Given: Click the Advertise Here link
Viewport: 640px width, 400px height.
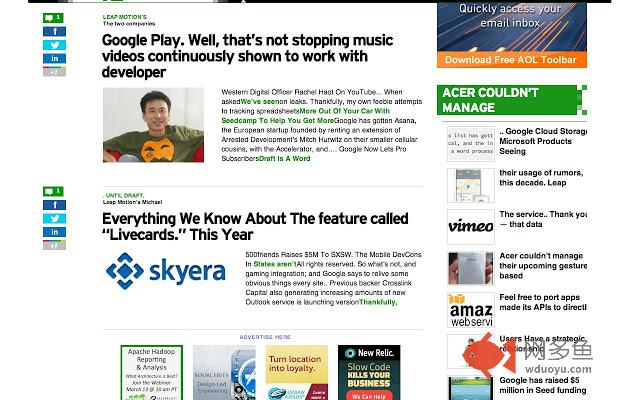Looking at the screenshot, I should click(x=265, y=337).
